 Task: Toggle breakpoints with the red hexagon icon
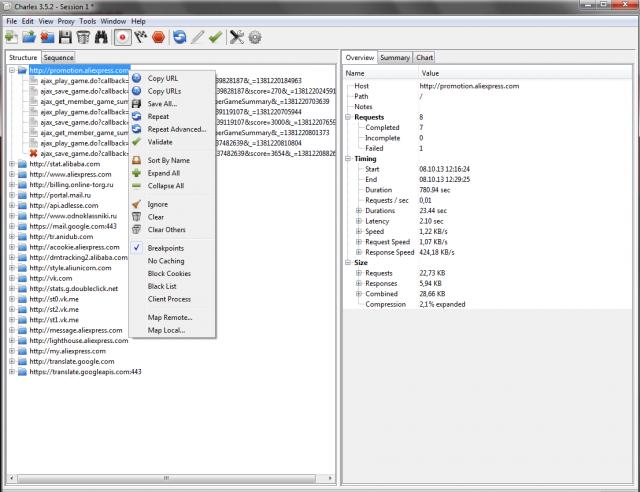point(158,38)
